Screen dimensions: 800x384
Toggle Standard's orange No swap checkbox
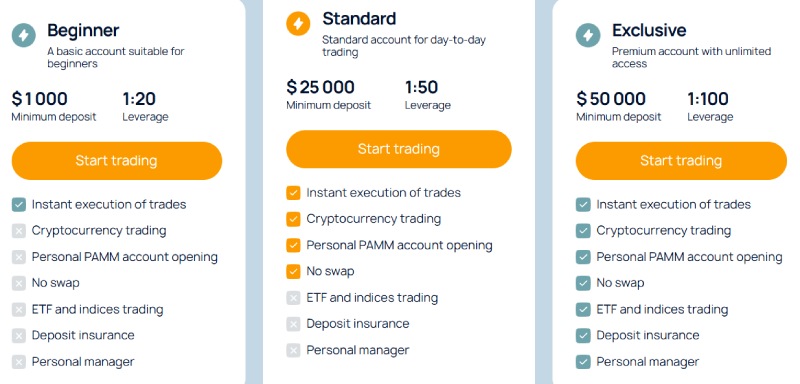[293, 271]
